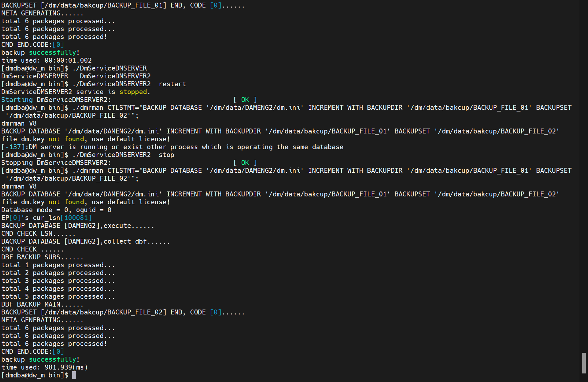Click the OK status after Starting DmServiceDMSERVER2
Viewport: 588px width, 382px height.
point(245,100)
